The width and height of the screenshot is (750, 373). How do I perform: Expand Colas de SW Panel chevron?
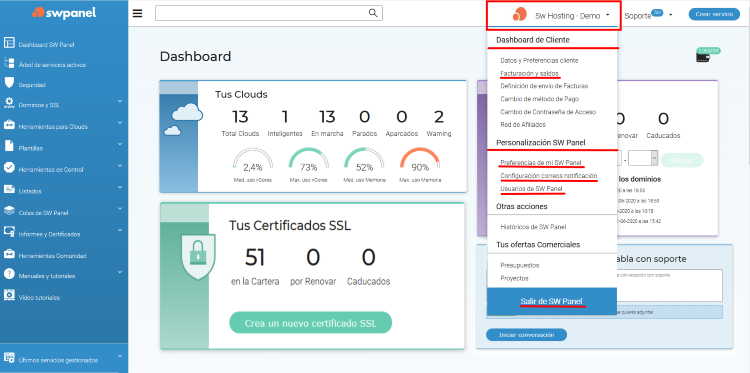tap(120, 208)
